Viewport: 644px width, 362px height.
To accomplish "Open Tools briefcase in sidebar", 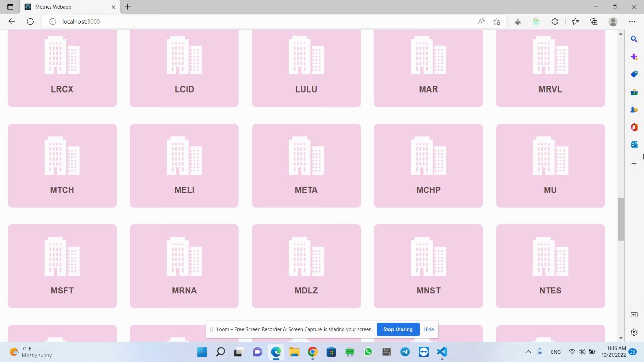I will tap(634, 92).
